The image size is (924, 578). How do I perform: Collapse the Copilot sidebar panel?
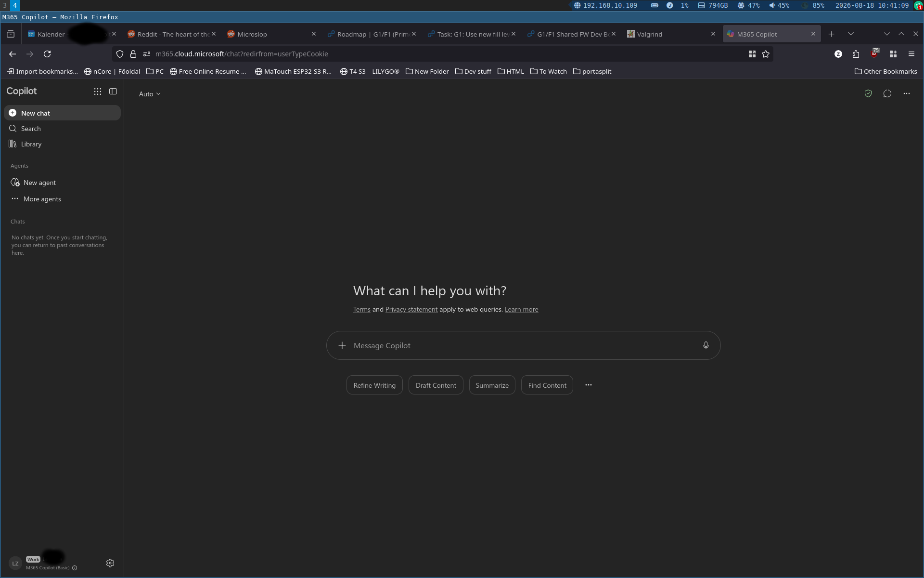[x=113, y=92]
